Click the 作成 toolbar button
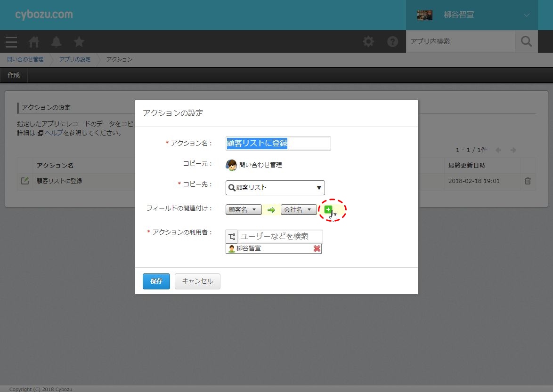553x392 pixels. [x=14, y=75]
